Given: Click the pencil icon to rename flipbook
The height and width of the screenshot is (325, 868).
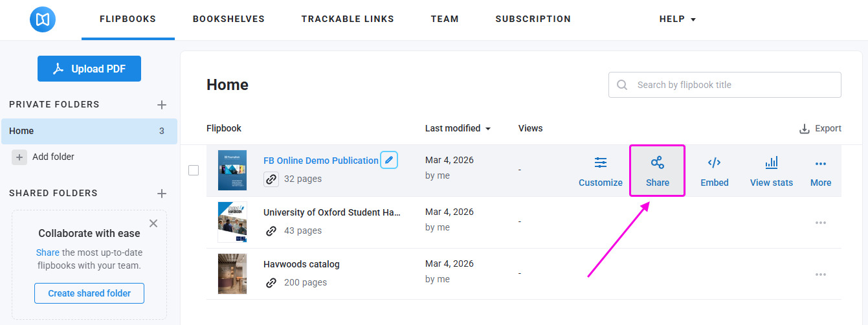Looking at the screenshot, I should (x=389, y=160).
